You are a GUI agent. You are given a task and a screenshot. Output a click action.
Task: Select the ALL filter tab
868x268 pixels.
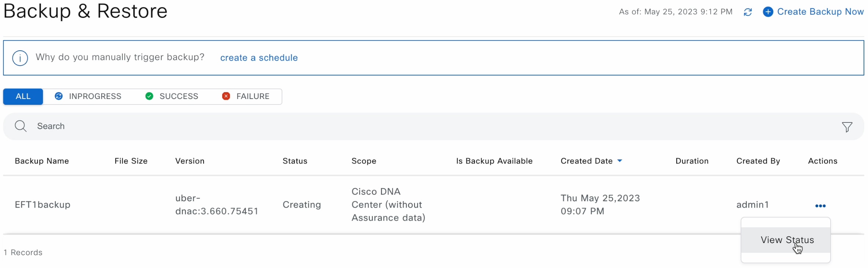(23, 96)
